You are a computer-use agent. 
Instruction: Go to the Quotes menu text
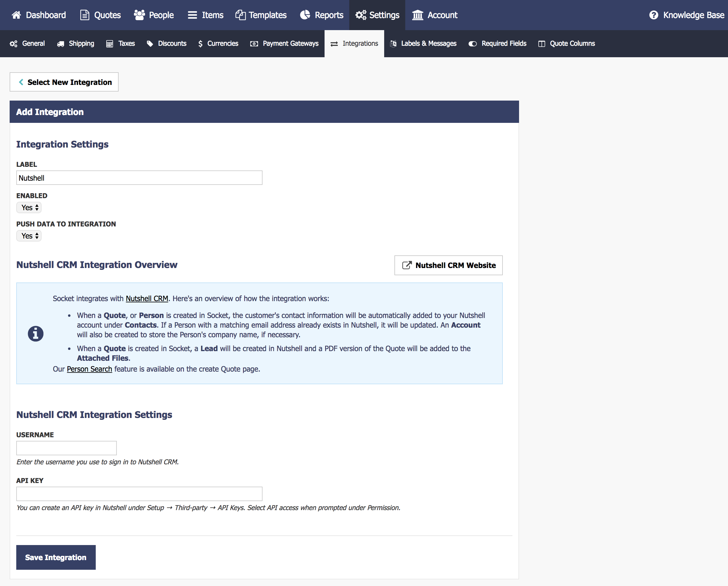(x=107, y=15)
